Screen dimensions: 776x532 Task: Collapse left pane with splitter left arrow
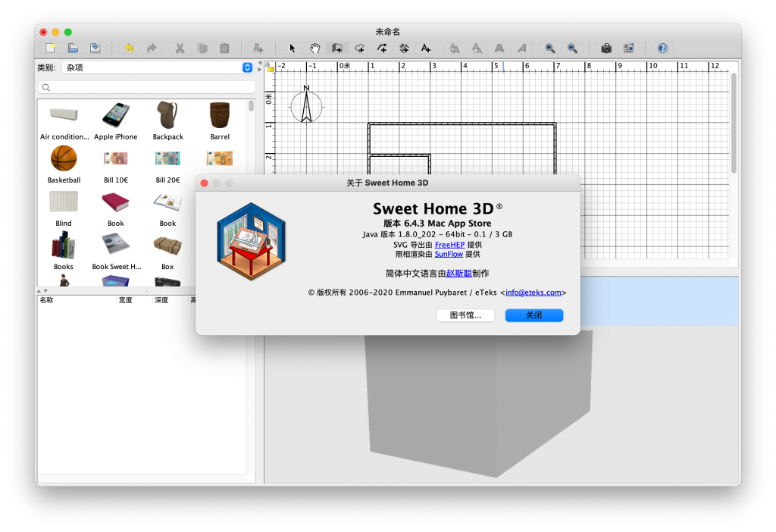(260, 64)
